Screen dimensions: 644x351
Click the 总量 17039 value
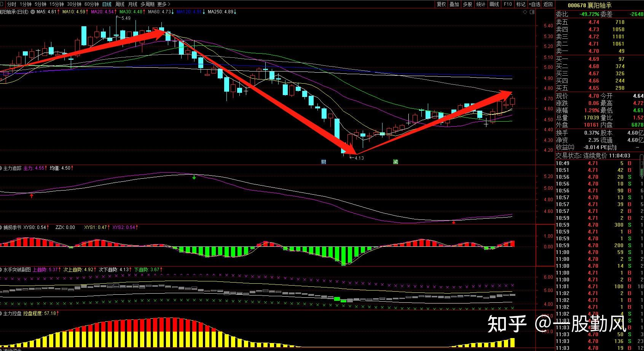(592, 118)
